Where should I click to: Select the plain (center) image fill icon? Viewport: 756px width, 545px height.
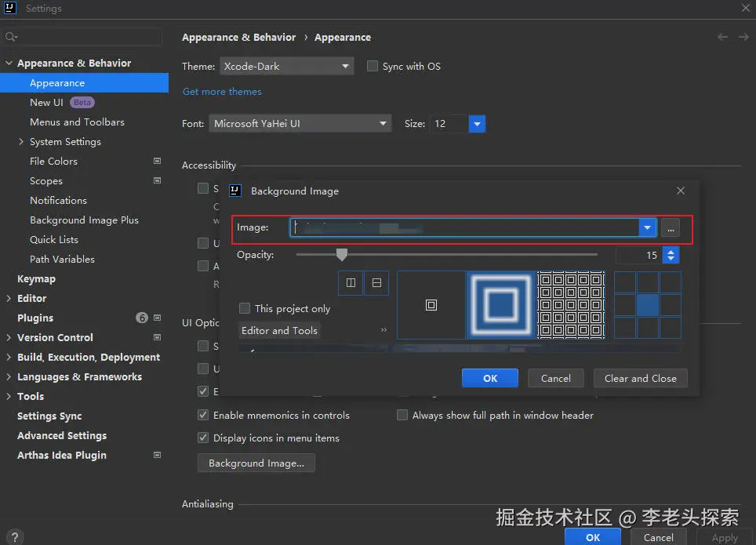click(431, 305)
